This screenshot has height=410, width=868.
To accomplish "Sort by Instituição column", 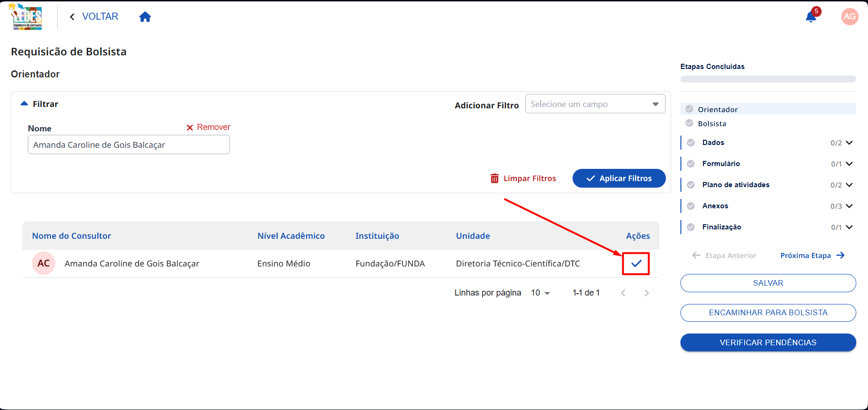I will tap(377, 236).
